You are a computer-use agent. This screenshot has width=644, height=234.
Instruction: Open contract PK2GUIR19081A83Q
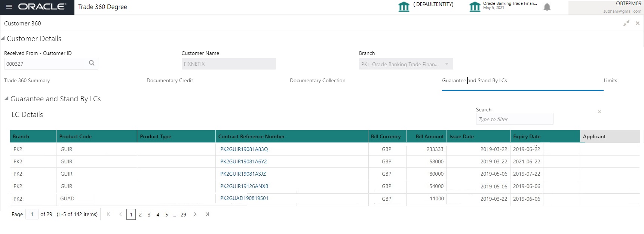(244, 149)
